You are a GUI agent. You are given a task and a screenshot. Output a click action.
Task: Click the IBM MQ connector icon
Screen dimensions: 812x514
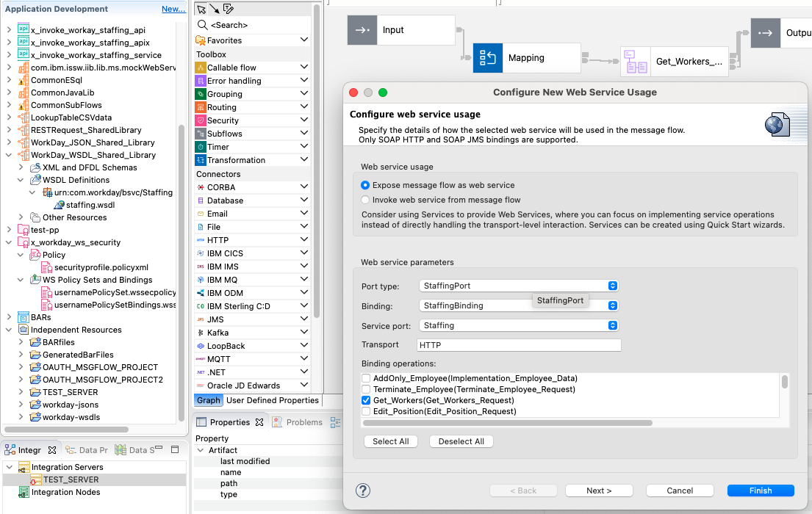tap(201, 280)
